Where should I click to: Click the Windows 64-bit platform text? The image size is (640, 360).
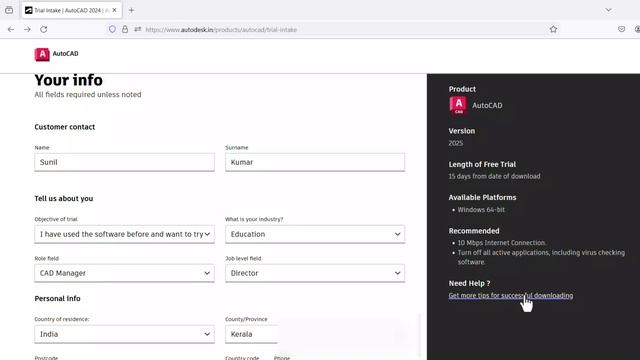point(481,209)
